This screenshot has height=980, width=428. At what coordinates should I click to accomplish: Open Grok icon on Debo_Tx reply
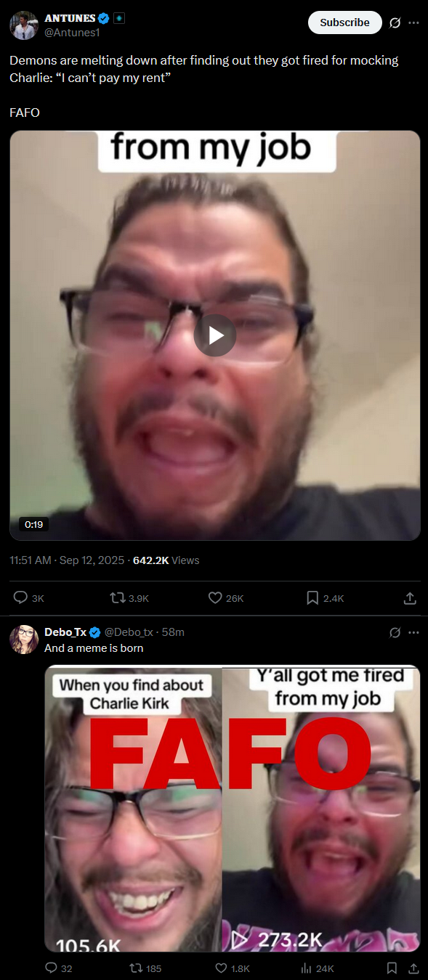pos(395,632)
